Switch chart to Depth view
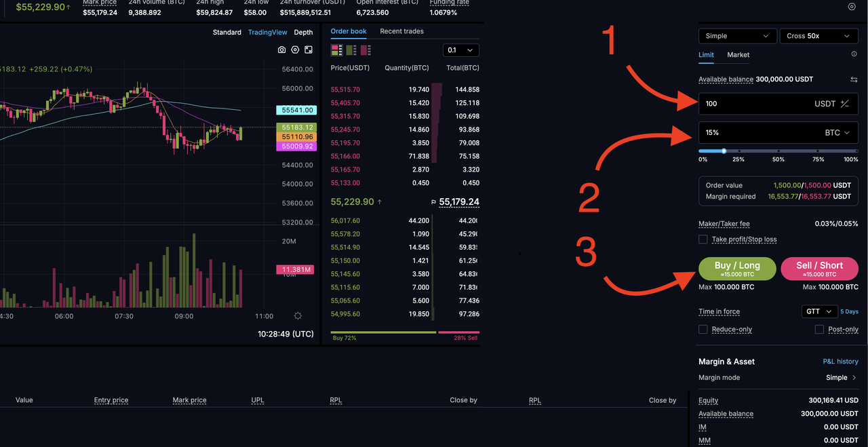Viewport: 868px width, 447px height. tap(303, 33)
